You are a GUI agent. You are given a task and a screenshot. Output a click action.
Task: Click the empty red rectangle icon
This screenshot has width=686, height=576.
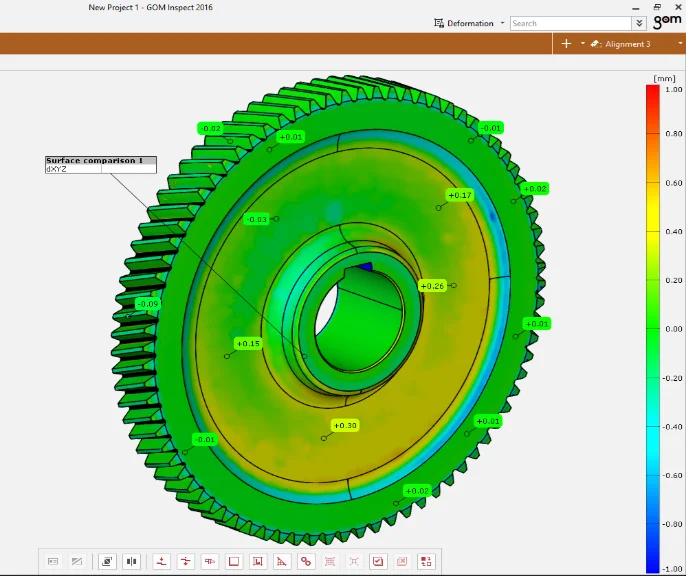click(234, 562)
